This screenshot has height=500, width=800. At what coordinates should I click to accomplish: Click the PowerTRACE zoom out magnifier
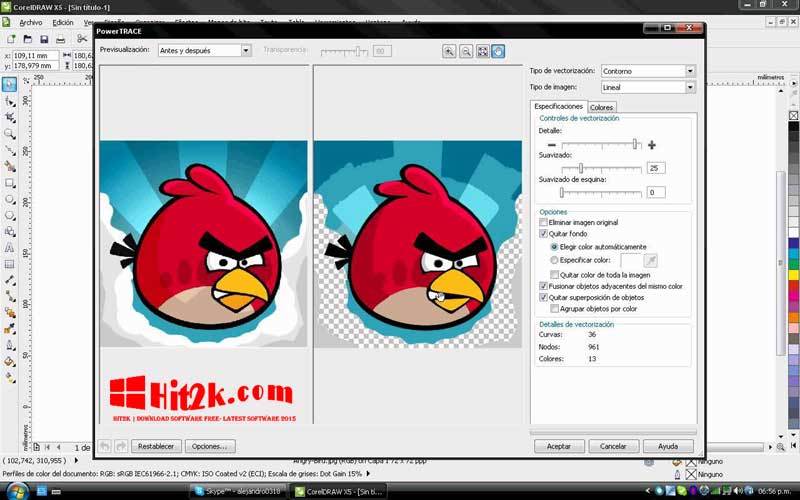466,51
